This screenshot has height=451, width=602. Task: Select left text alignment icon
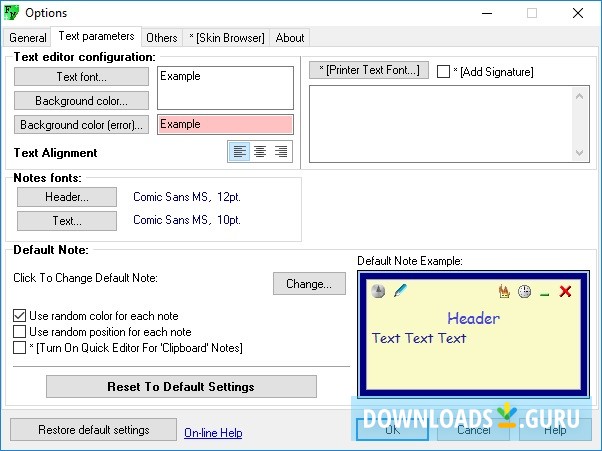[240, 151]
